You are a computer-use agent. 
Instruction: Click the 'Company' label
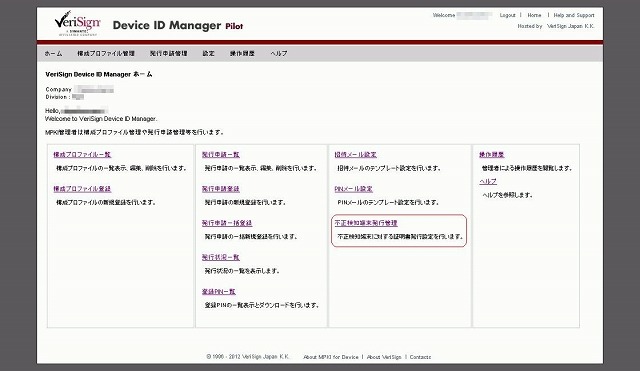click(x=58, y=89)
